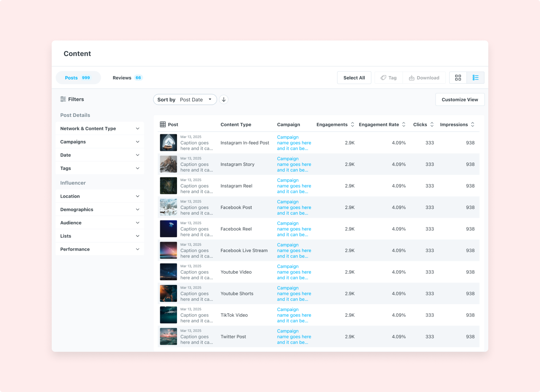The height and width of the screenshot is (392, 540).
Task: Click the Content Type column header
Action: point(236,124)
